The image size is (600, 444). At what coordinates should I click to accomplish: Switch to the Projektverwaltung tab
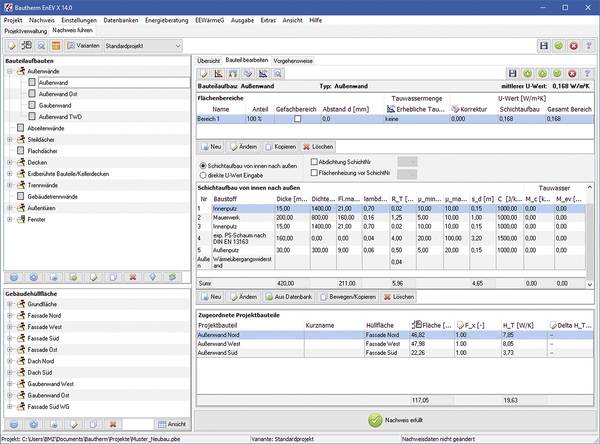[x=26, y=29]
